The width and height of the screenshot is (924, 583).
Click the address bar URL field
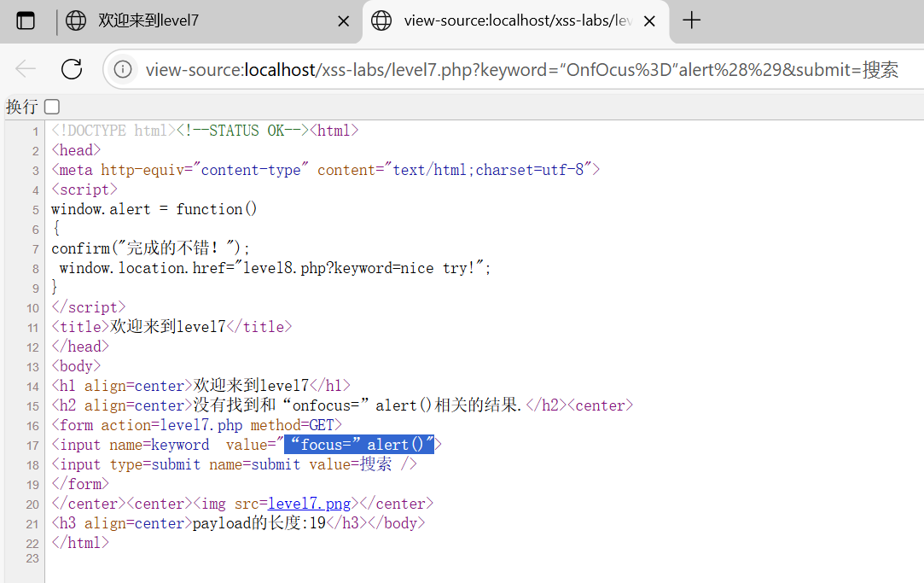(x=521, y=69)
